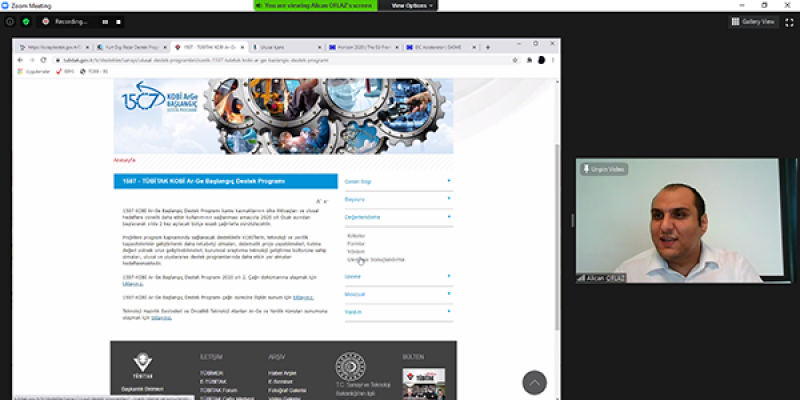Unpin Alican's video
The width and height of the screenshot is (800, 400).
pyautogui.click(x=604, y=169)
